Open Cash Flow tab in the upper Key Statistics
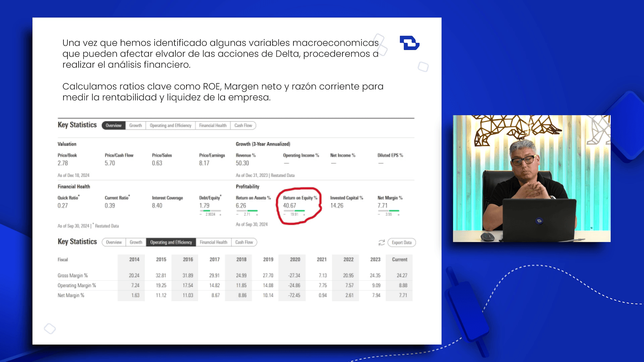This screenshot has width=644, height=362. click(243, 125)
